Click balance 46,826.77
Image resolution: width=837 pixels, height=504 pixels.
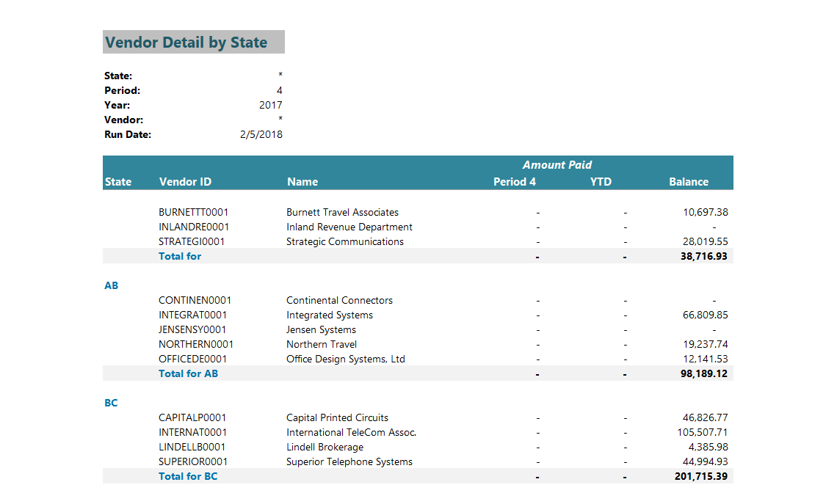[705, 417]
